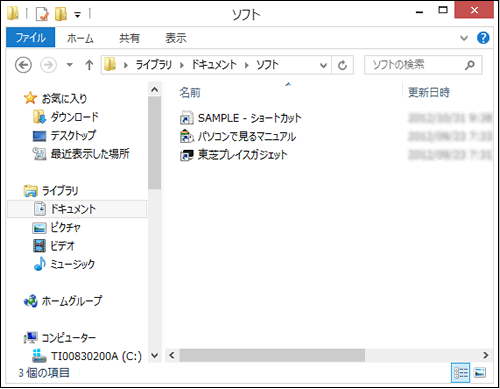Select the file SAMPLE - ショートカット
The image size is (500, 389).
click(x=249, y=118)
